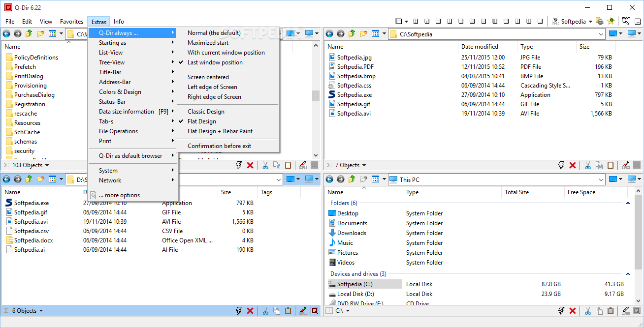Click lightning bolt icon in C:\ bottom-right status bar
Viewport: 644px width, 328px height.
point(561,311)
